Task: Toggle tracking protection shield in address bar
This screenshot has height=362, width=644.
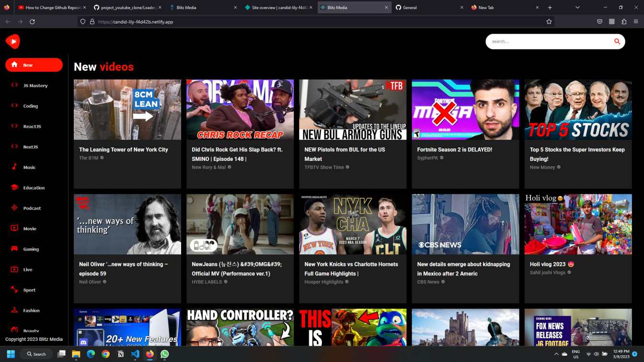Action: pyautogui.click(x=83, y=22)
